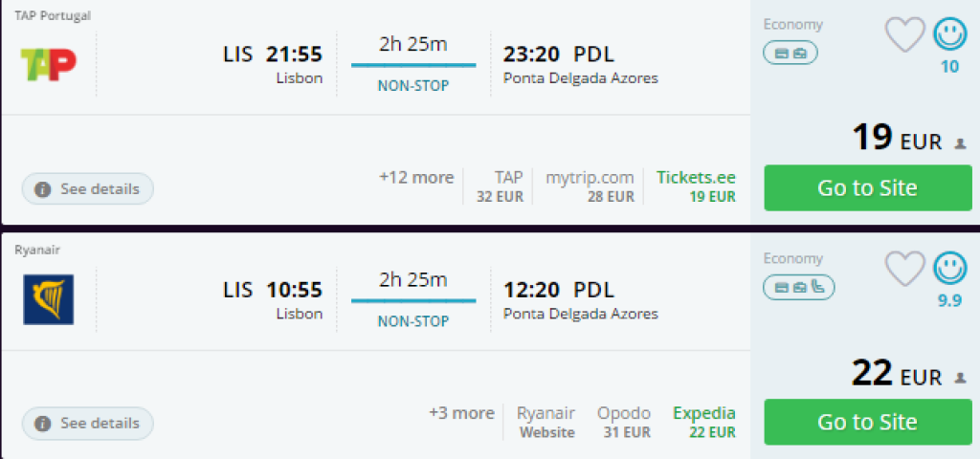The width and height of the screenshot is (980, 459).
Task: Expand See details for the Ryanair flight
Action: tap(88, 423)
